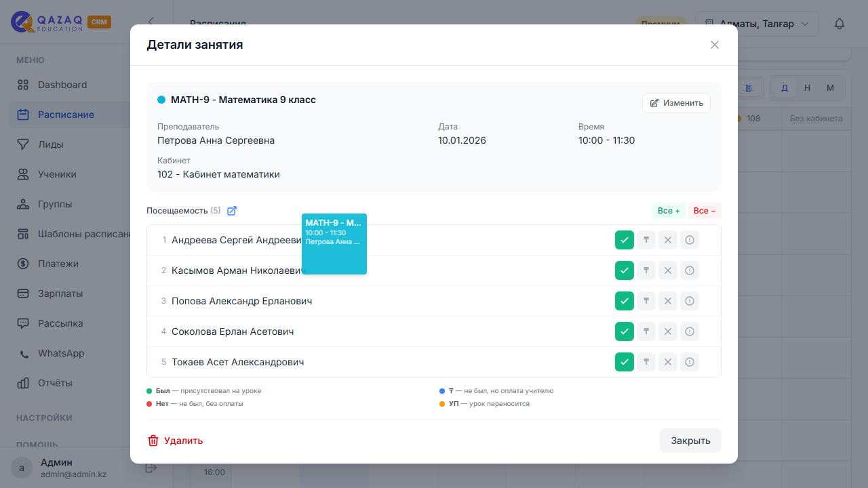Click the Изменить edit button
This screenshot has height=488, width=868.
676,103
